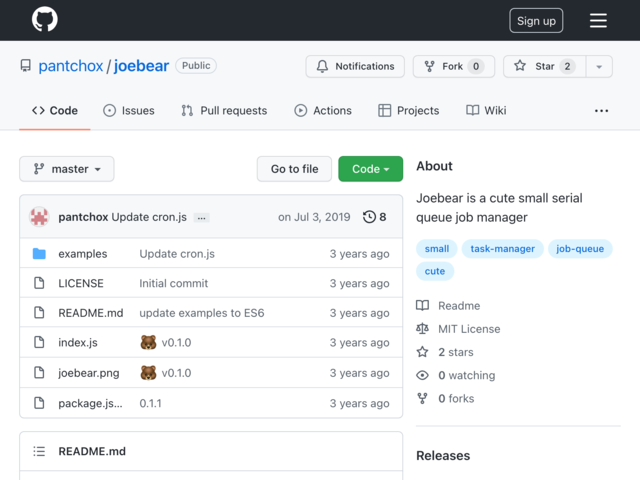The height and width of the screenshot is (480, 640).
Task: Open the Readme link in About
Action: click(448, 306)
